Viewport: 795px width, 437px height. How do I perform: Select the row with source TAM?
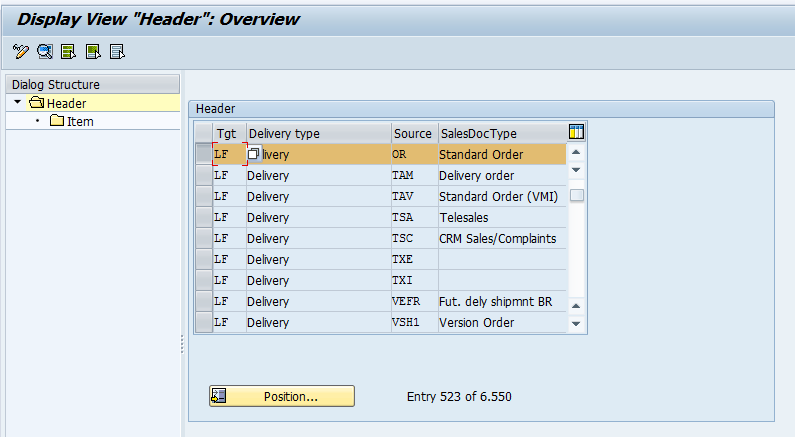pos(203,175)
